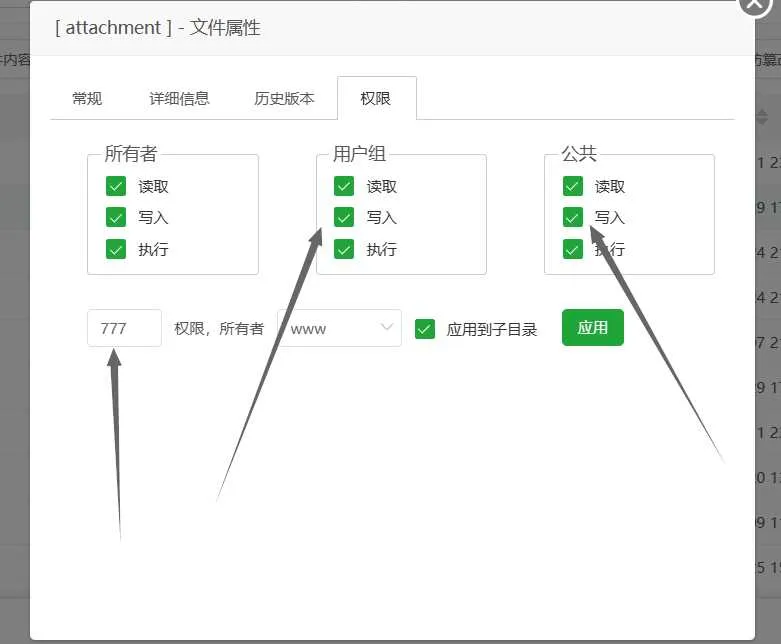Uncheck 应用到子目录 option
The width and height of the screenshot is (781, 644).
click(x=425, y=329)
